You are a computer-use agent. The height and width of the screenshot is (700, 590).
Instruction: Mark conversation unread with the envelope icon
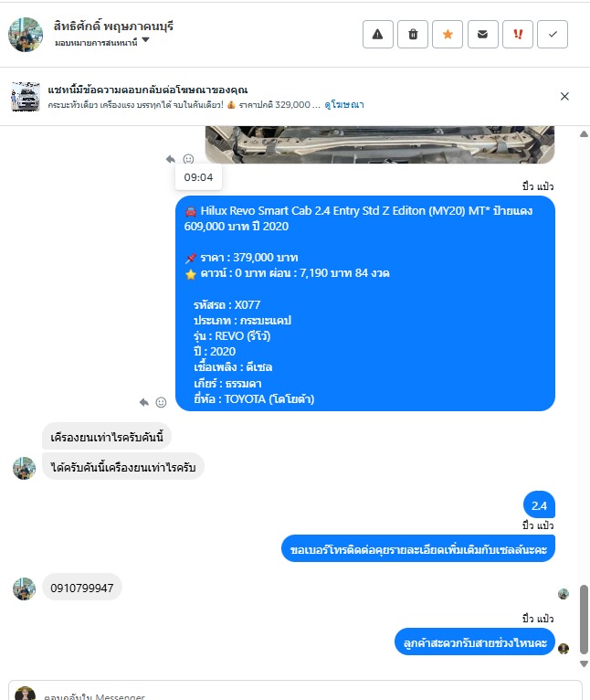point(482,35)
